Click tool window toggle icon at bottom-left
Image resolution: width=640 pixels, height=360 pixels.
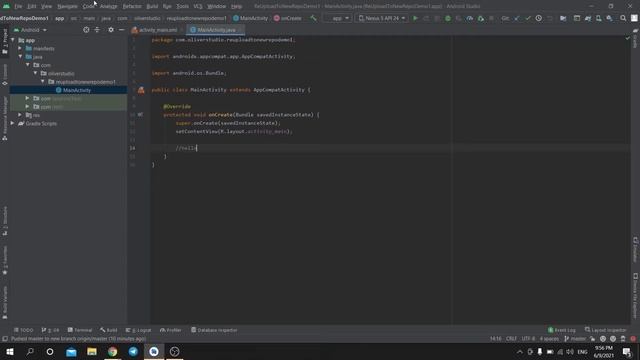point(5,339)
